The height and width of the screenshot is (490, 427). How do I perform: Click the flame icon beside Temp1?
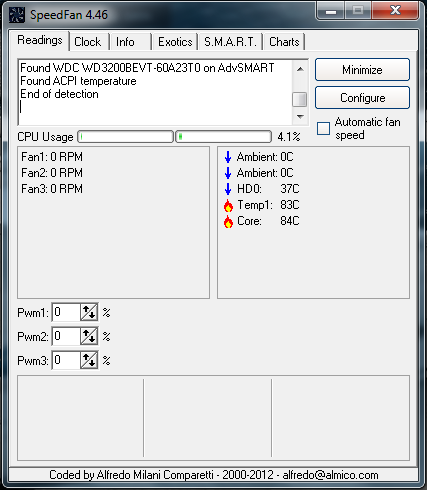click(228, 206)
